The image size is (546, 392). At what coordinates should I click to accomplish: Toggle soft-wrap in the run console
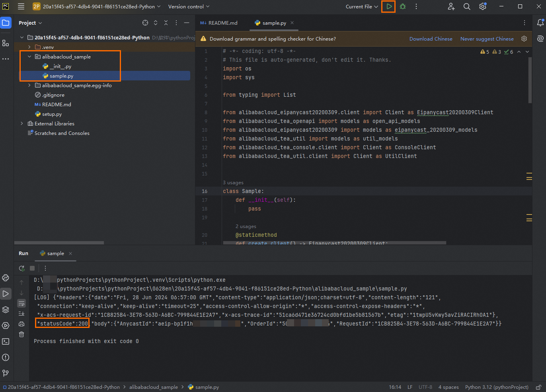(x=21, y=304)
